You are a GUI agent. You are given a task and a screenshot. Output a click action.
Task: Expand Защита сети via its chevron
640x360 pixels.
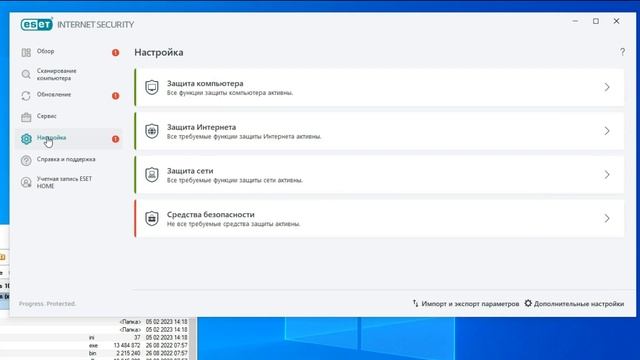607,175
